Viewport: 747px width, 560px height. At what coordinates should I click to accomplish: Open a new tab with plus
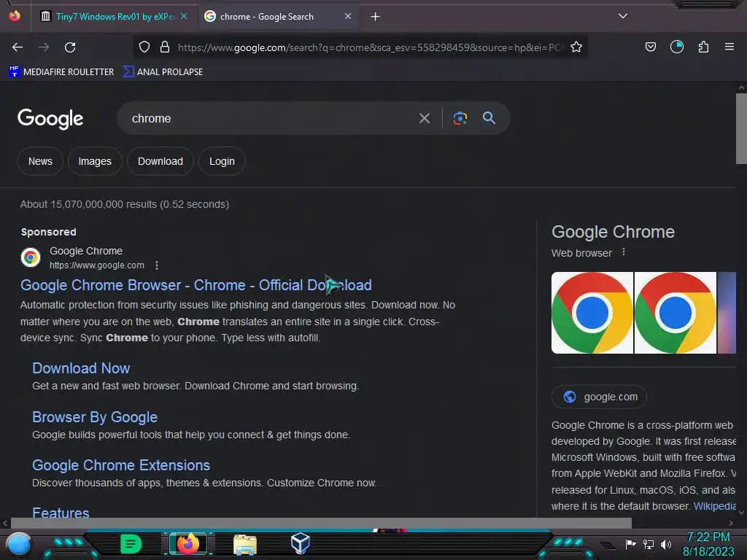click(376, 17)
